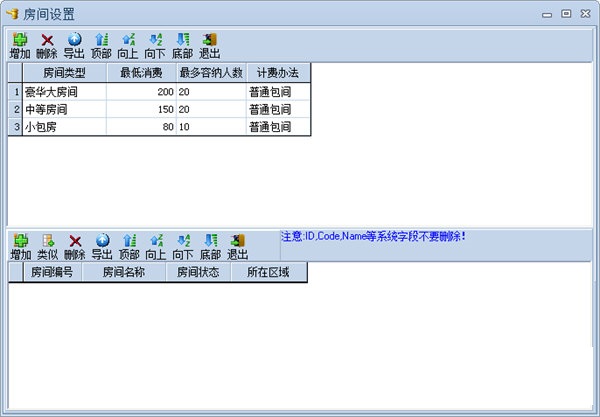Screen dimensions: 600x417
Task: Click the 房间设置 title bar key icon
Action: (x=12, y=14)
